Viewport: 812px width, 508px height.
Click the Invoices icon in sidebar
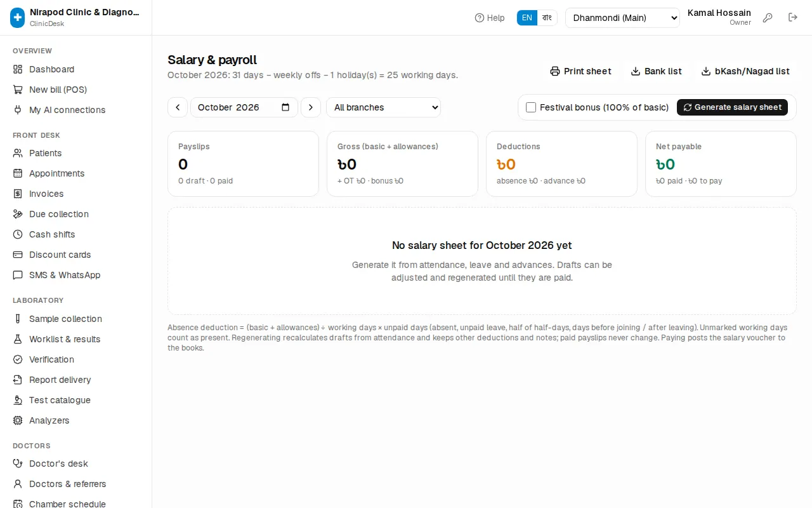click(x=18, y=194)
